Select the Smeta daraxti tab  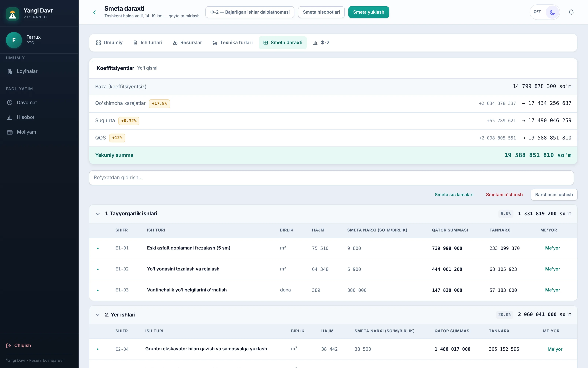(x=283, y=43)
